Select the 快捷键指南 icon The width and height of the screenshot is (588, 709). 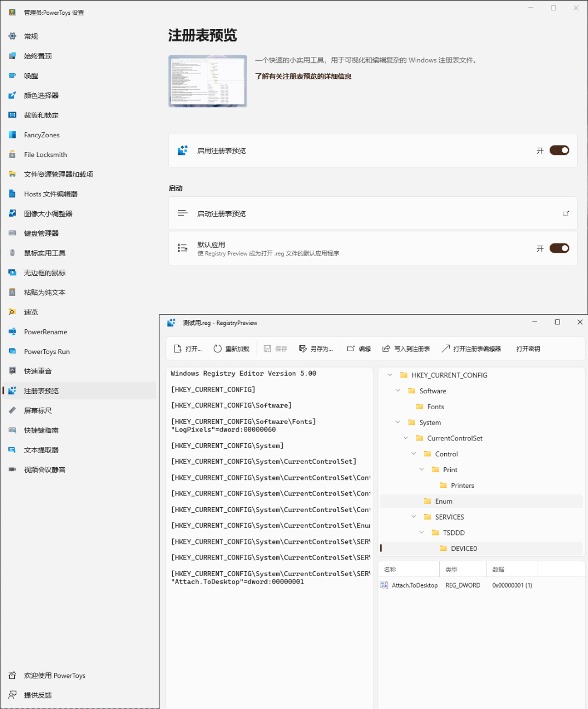(x=12, y=430)
